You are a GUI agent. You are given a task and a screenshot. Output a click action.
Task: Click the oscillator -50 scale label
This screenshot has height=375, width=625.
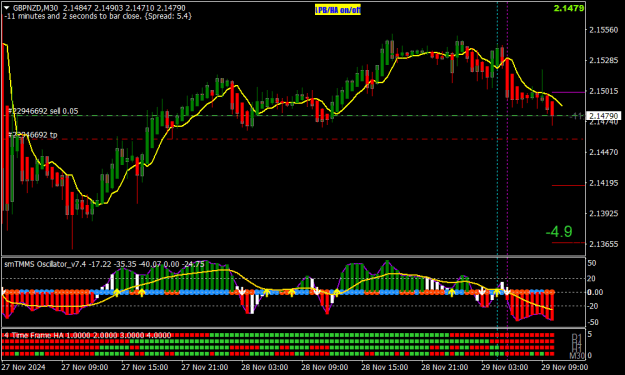[593, 322]
